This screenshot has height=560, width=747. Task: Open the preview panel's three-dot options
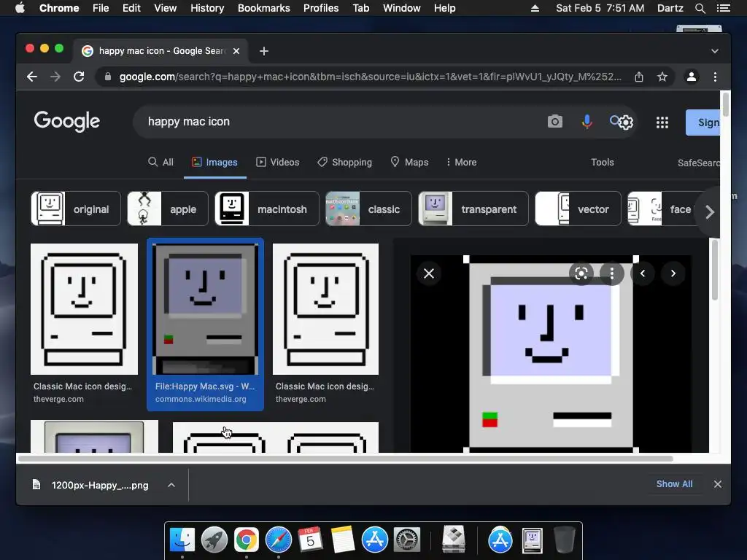(612, 273)
